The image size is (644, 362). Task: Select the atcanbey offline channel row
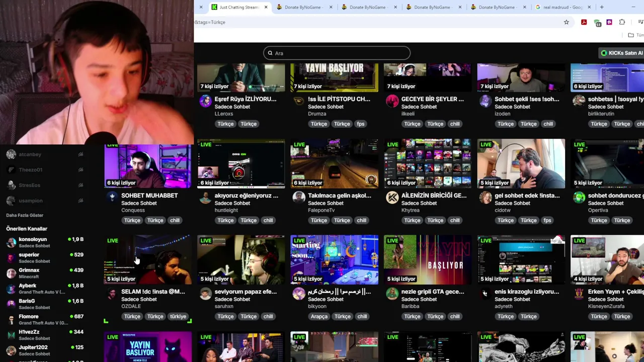(45, 154)
